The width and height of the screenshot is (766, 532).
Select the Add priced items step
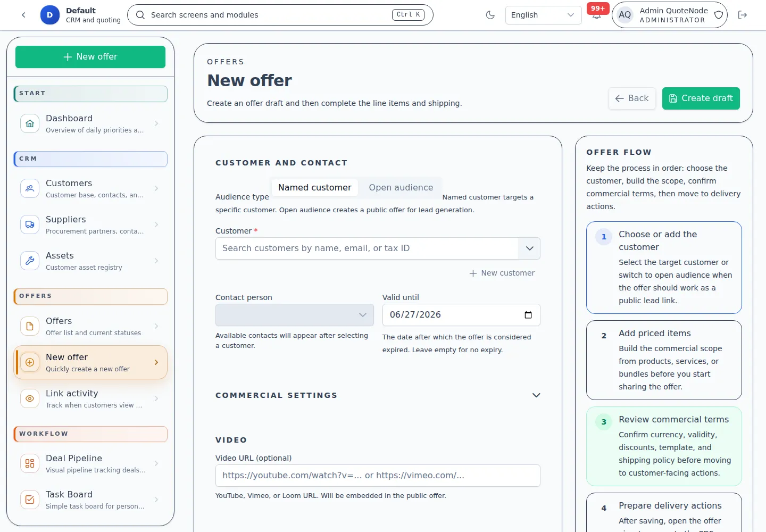point(664,360)
